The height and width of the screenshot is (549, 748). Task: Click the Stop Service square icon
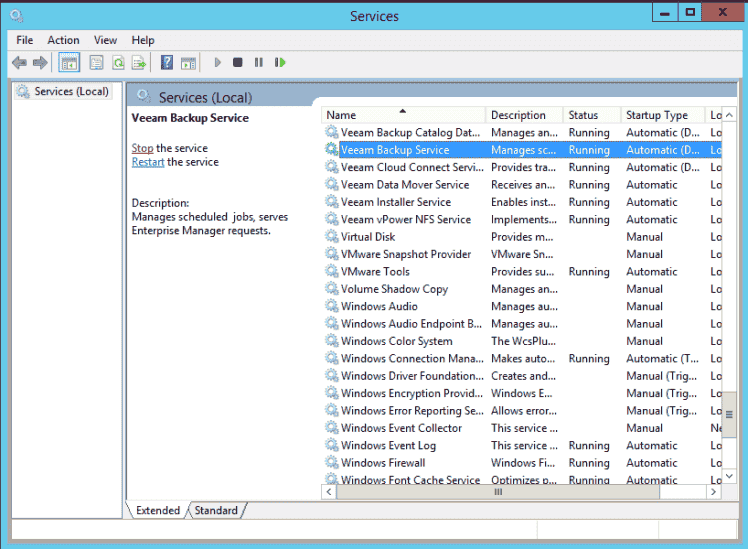pyautogui.click(x=238, y=62)
